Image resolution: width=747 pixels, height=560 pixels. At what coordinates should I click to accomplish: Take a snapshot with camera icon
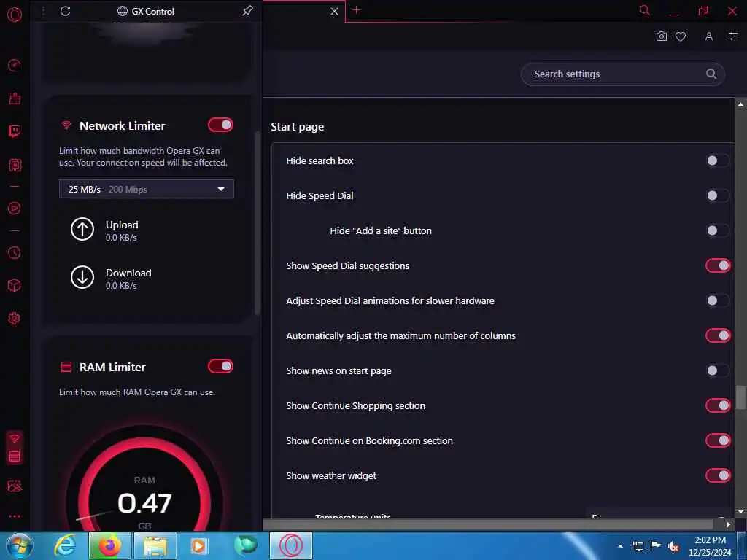point(661,36)
